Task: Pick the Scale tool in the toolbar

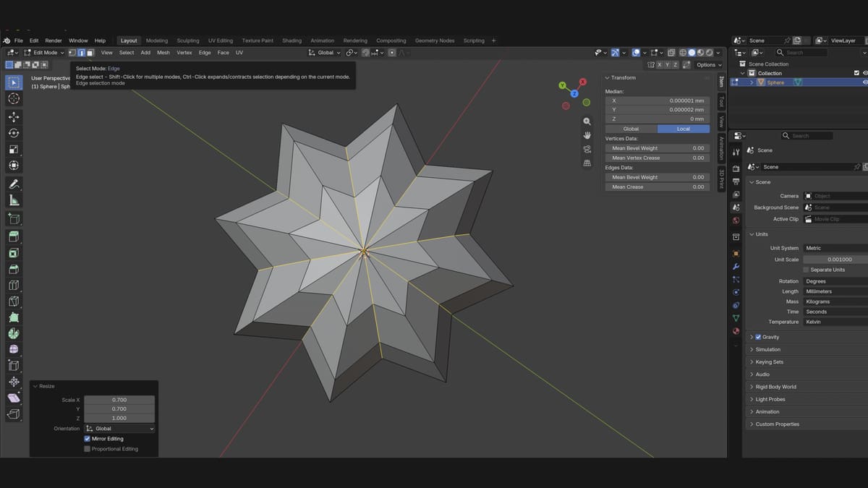Action: [x=14, y=150]
